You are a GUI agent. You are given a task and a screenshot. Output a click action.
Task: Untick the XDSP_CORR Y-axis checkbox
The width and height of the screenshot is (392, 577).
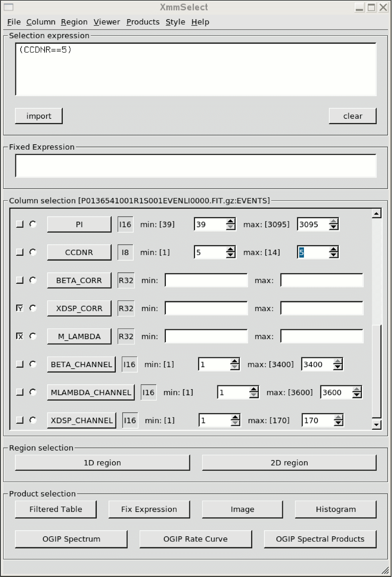20,308
